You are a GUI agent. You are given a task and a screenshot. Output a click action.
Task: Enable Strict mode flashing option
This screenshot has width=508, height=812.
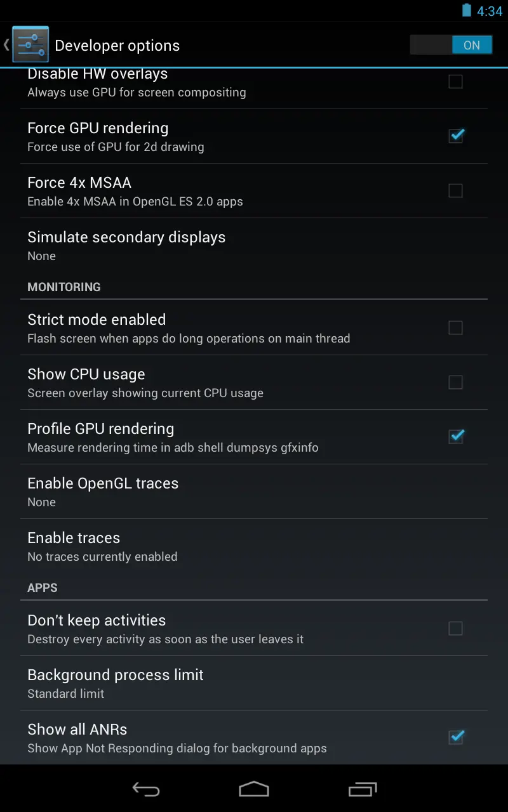455,327
